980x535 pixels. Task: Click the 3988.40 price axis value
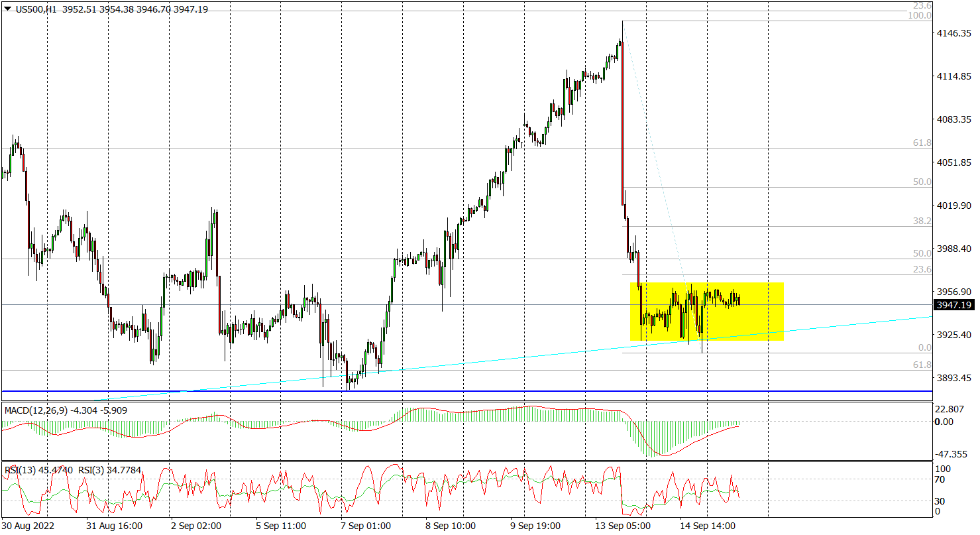[955, 249]
